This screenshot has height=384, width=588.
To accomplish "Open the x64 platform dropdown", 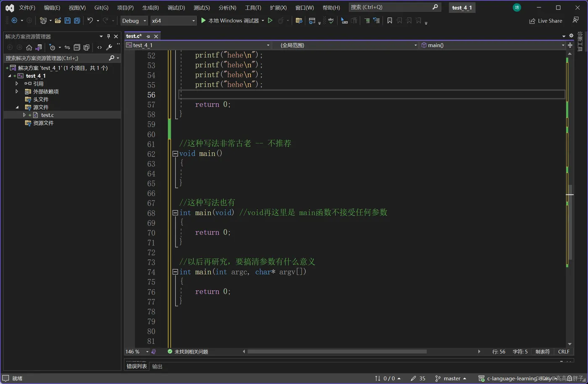I will point(173,21).
